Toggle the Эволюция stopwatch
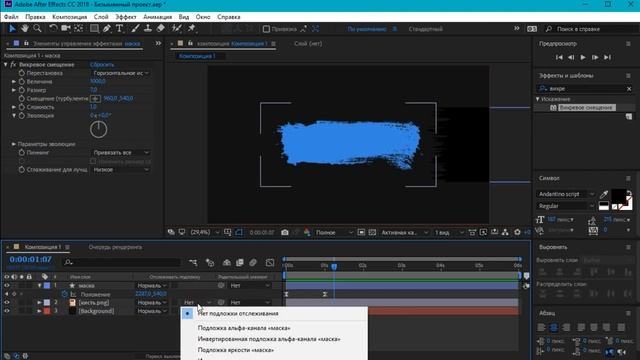 pyautogui.click(x=22, y=116)
